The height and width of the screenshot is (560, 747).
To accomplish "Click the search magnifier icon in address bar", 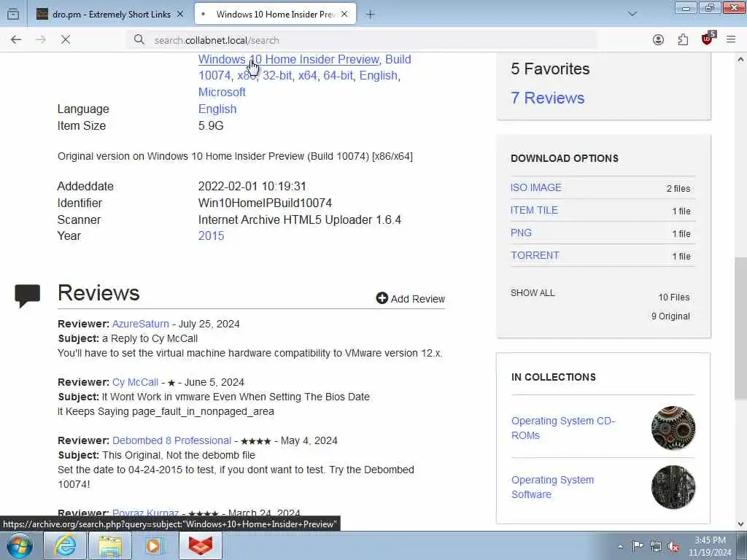I will click(x=139, y=40).
